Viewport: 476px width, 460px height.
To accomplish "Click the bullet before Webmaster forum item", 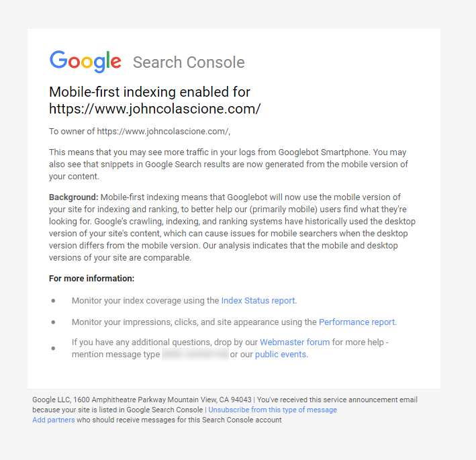I will pos(54,349).
